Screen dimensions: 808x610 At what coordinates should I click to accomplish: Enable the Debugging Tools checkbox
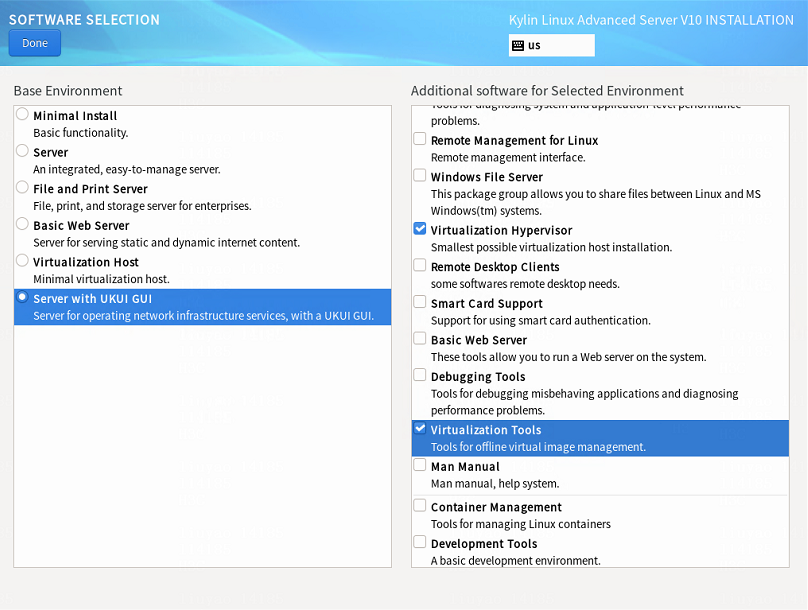pyautogui.click(x=420, y=375)
